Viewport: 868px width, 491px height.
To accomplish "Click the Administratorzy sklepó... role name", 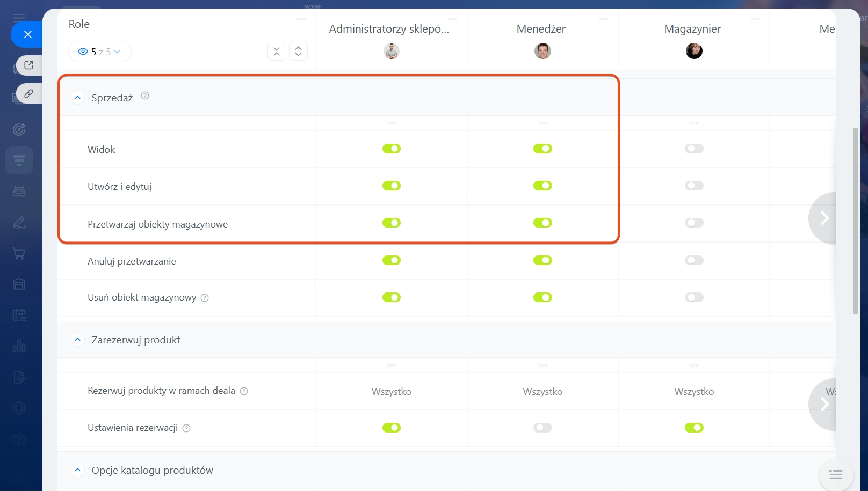I will (389, 29).
